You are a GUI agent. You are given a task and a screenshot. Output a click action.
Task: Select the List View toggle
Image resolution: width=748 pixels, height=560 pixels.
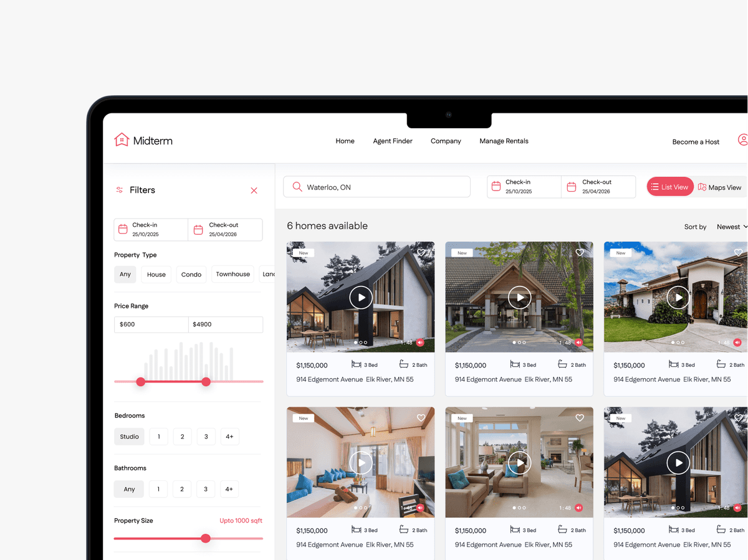[x=670, y=187]
